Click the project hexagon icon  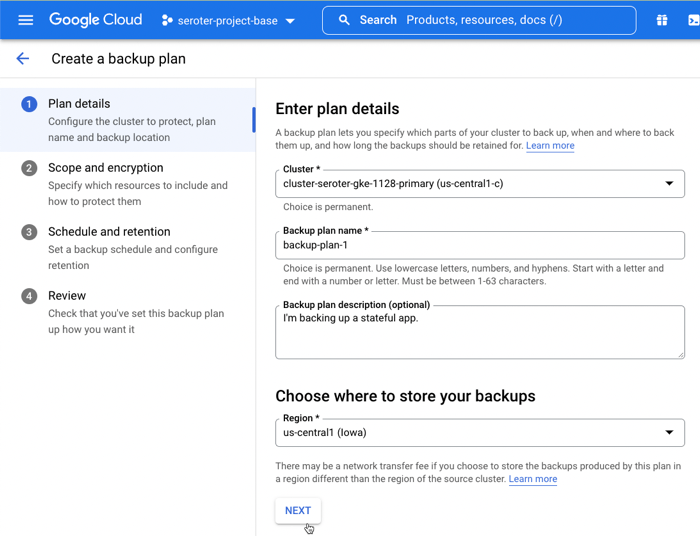167,21
